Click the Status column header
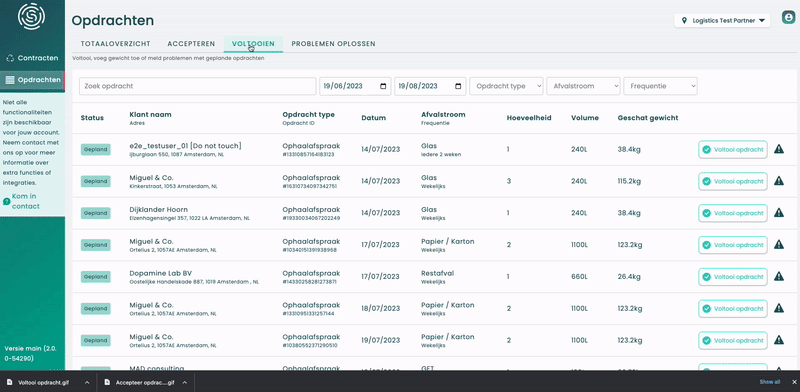The height and width of the screenshot is (392, 800). 92,118
